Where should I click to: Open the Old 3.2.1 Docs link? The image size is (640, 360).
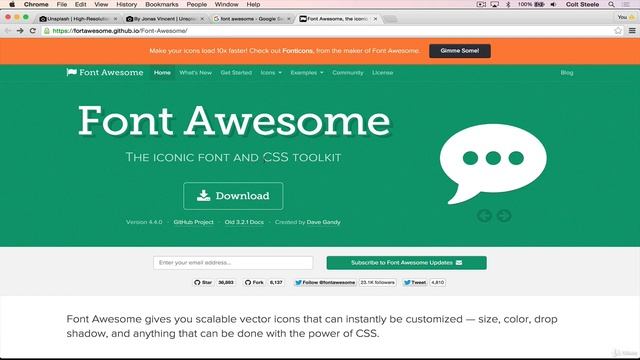[244, 222]
